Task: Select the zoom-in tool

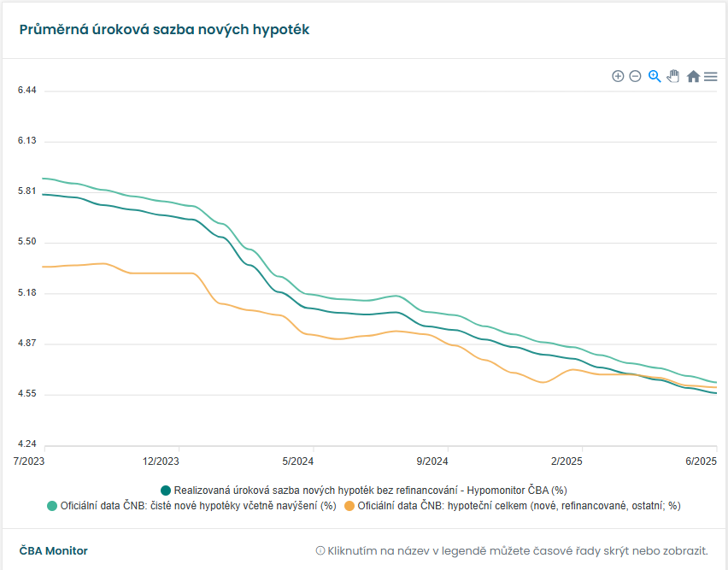Action: click(618, 76)
